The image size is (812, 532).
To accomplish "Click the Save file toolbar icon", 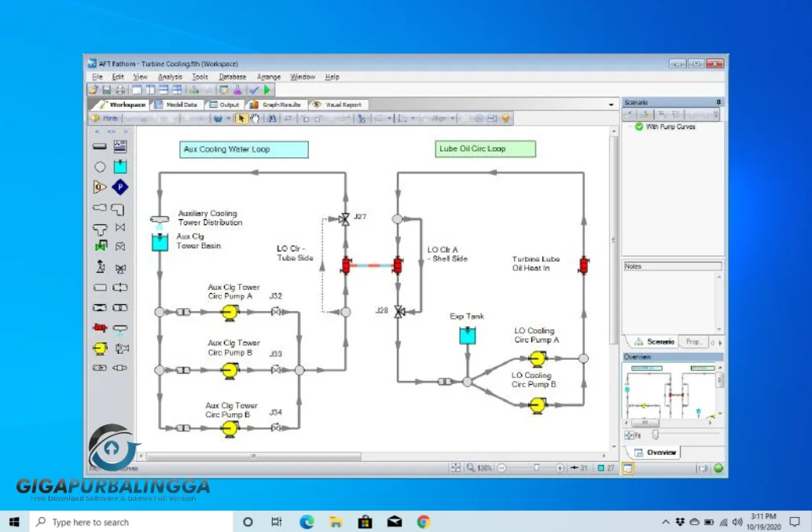I will click(x=106, y=90).
